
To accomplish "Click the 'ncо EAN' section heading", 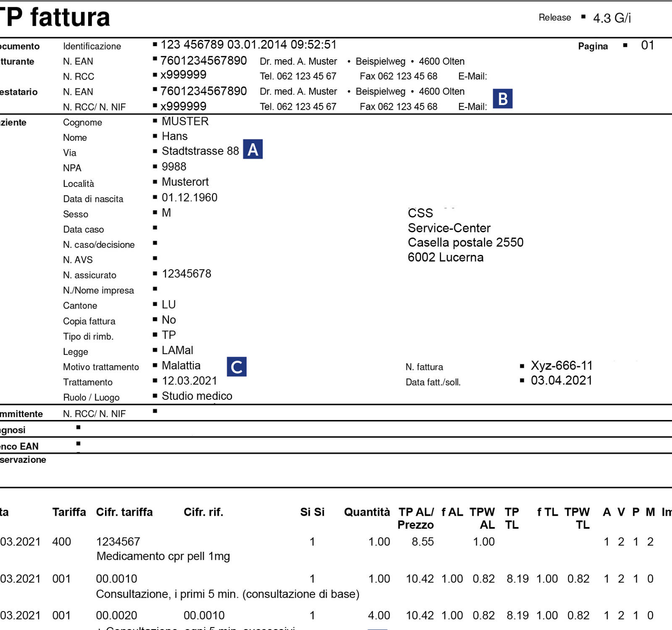I will coord(19,446).
